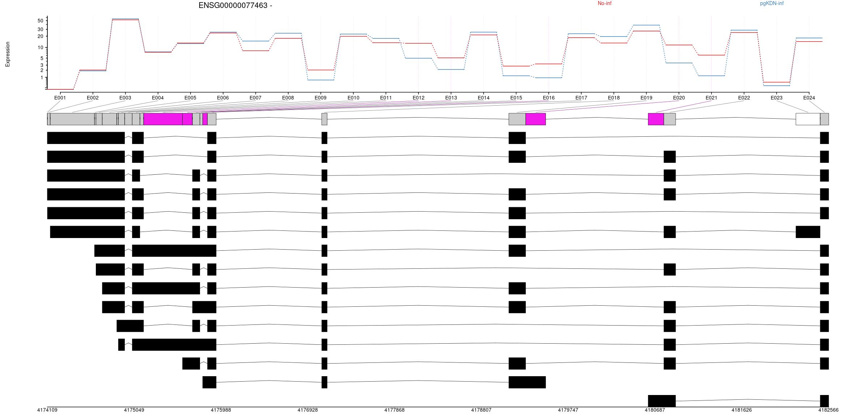Click y-axis tick value 20
The image size is (868, 416).
coord(40,36)
